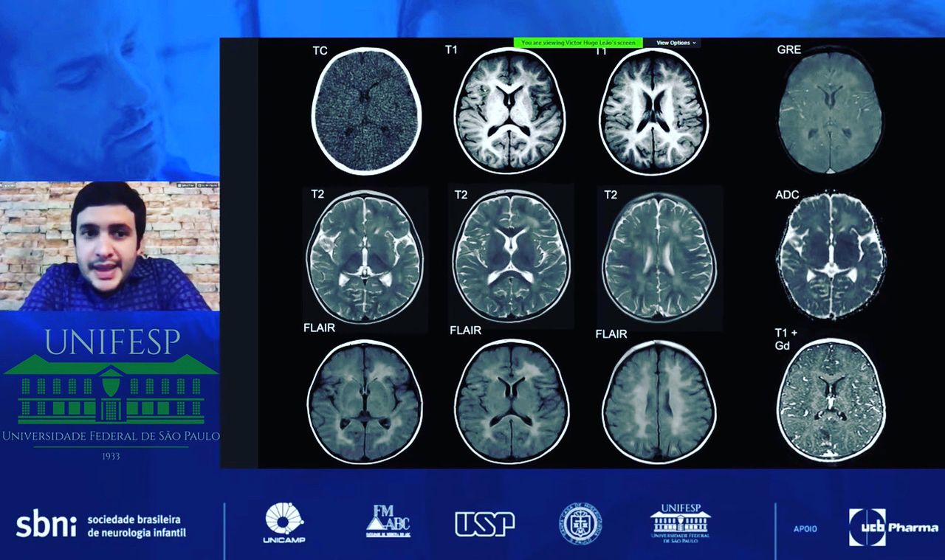Click the USP logo
The width and height of the screenshot is (945, 560).
pos(484,524)
